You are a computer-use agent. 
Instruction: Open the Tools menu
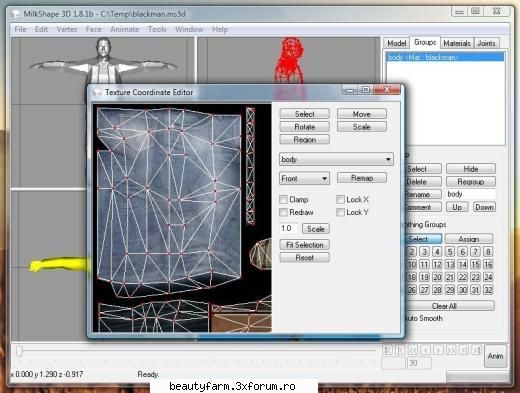[x=157, y=29]
